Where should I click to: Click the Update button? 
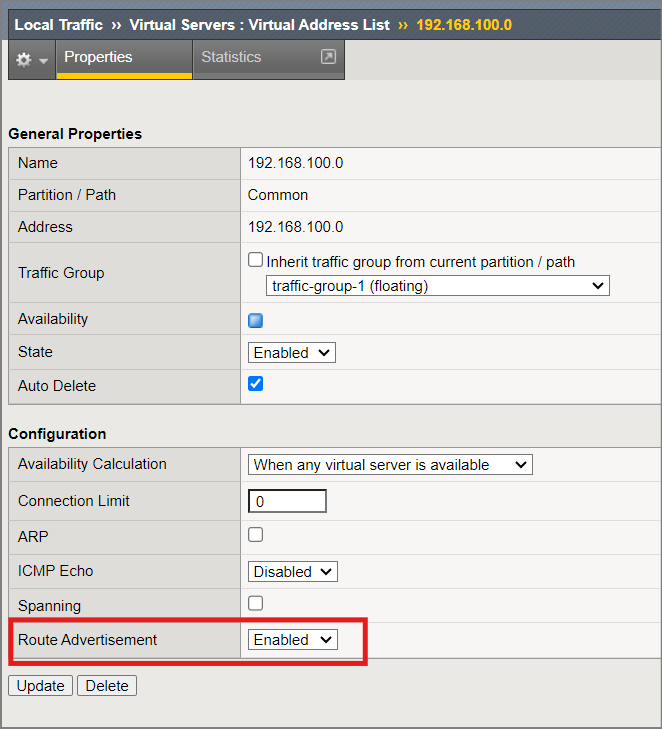[40, 686]
